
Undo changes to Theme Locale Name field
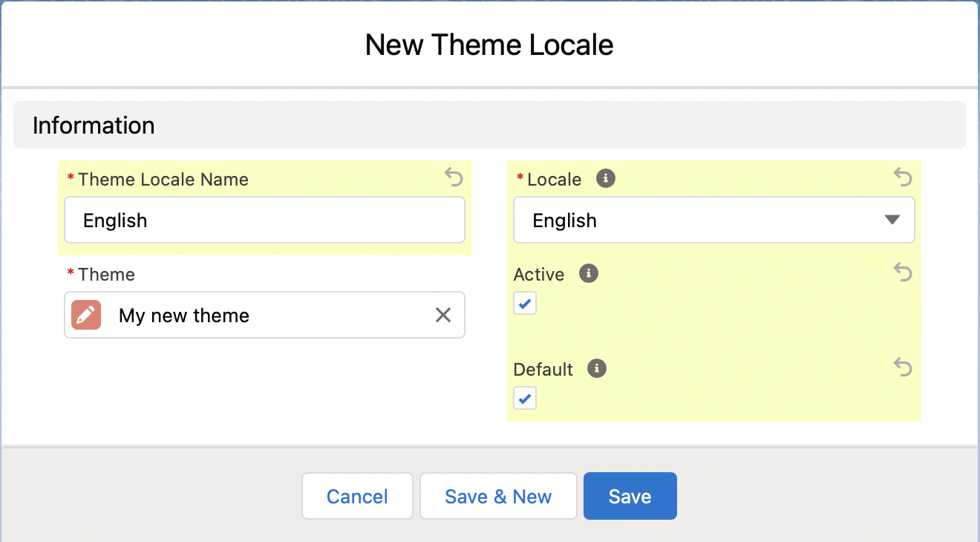454,177
